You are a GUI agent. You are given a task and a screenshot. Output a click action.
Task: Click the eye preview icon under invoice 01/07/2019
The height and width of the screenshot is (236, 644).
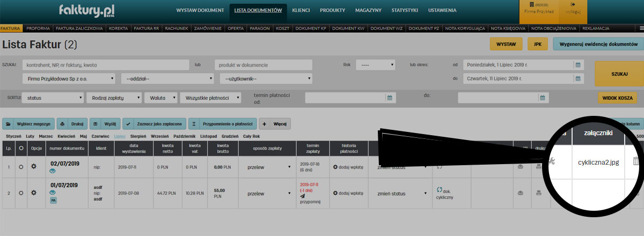pyautogui.click(x=53, y=193)
